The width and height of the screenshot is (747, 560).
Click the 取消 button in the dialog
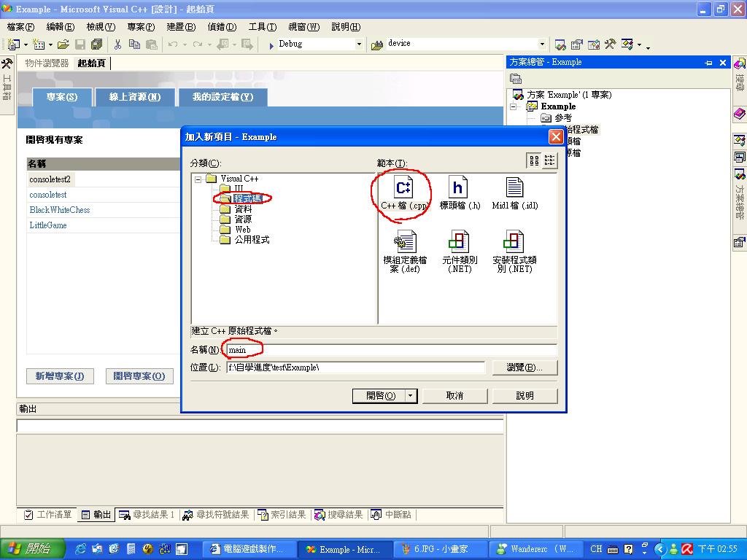coord(455,396)
